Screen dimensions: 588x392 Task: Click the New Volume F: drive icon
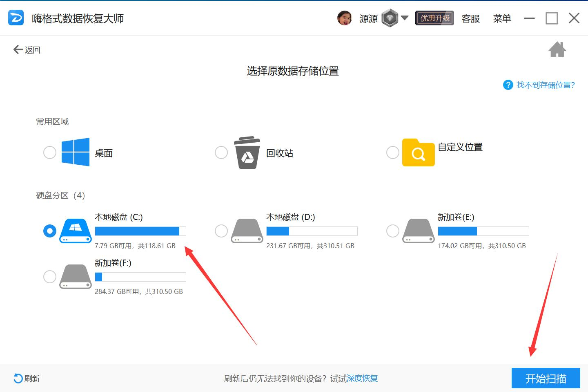tap(76, 277)
